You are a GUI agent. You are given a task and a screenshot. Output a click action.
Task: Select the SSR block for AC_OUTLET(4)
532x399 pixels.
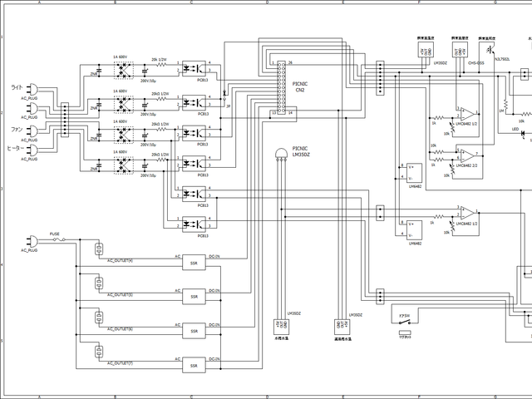pos(194,261)
